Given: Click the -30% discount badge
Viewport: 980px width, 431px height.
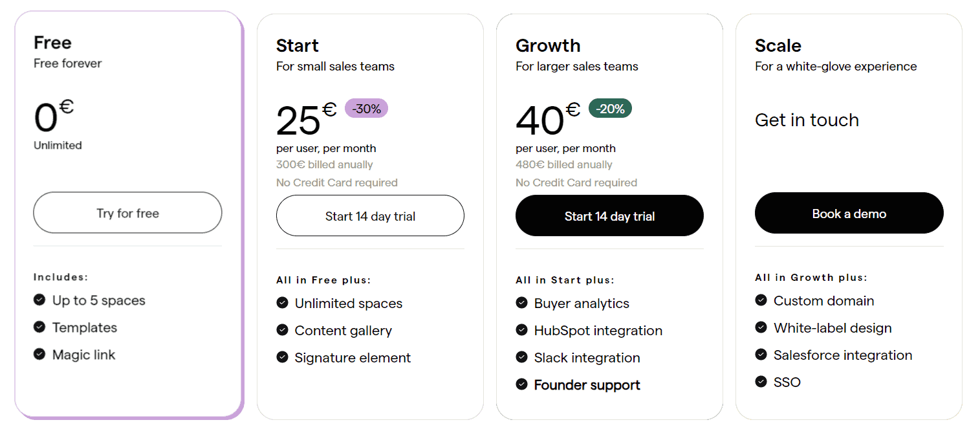Looking at the screenshot, I should coord(366,108).
